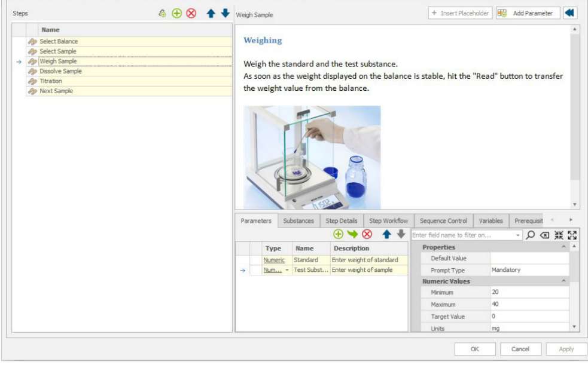Open the Sequence Control tab
This screenshot has height=365, width=588.
click(443, 221)
